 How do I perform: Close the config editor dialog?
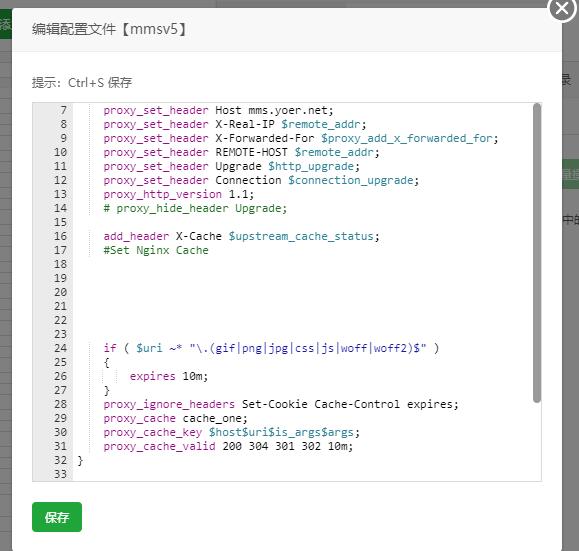(x=562, y=9)
